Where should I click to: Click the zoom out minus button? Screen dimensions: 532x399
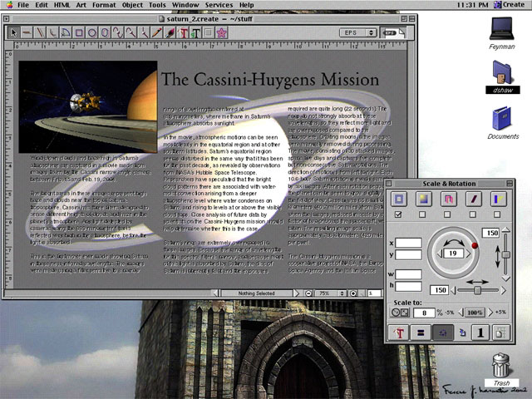(x=308, y=293)
